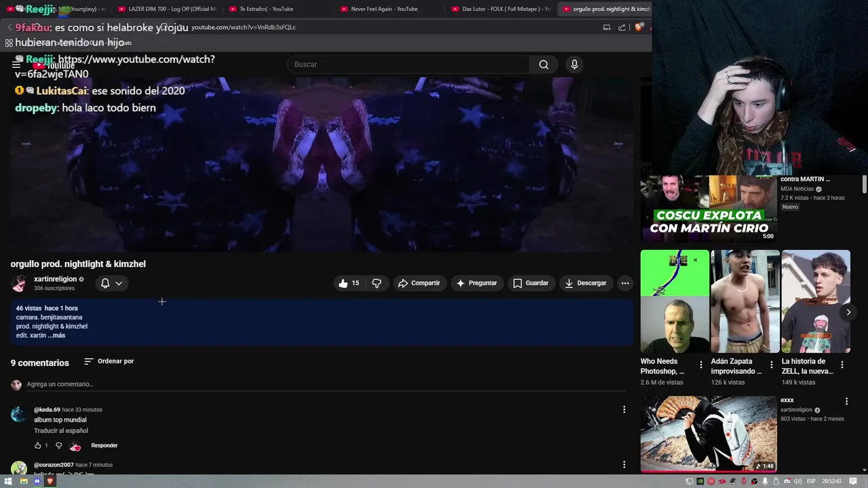
Task: Dislike the video with thumbs down
Action: (x=377, y=283)
